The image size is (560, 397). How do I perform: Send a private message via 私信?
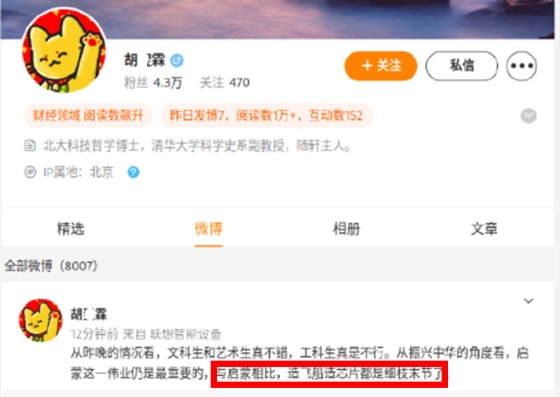[461, 66]
